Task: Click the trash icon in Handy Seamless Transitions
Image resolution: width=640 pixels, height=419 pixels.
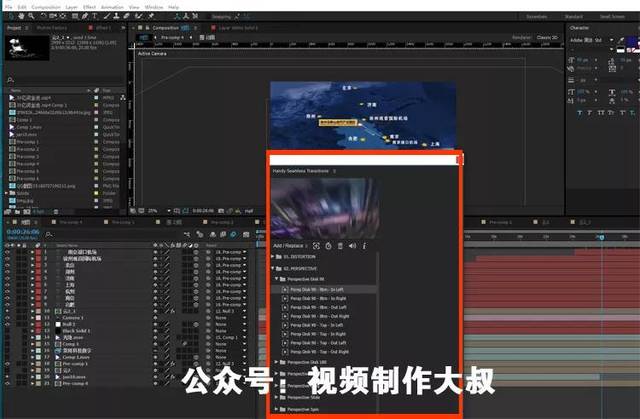Action: pos(340,246)
